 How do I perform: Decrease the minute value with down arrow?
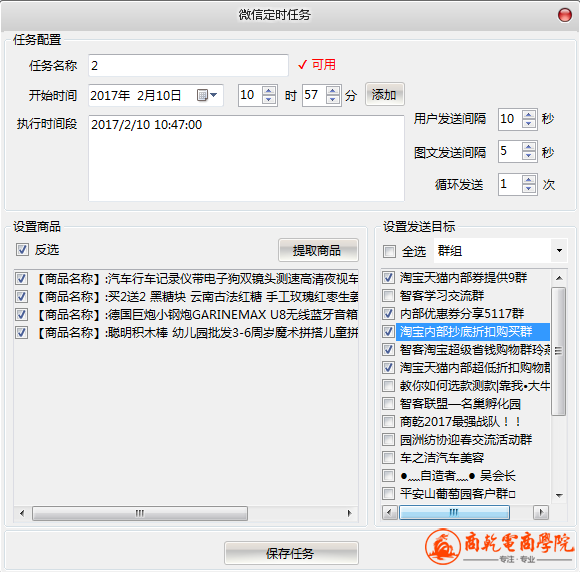pos(333,100)
